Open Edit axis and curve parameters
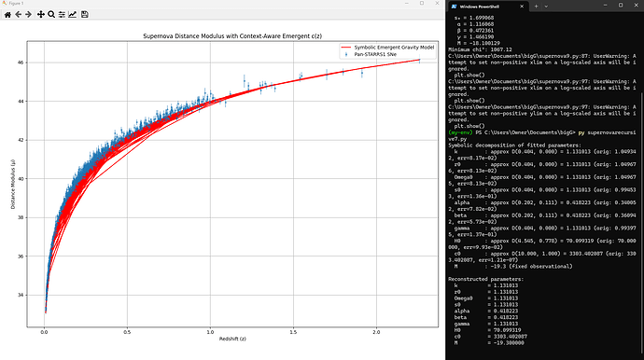 [72, 14]
